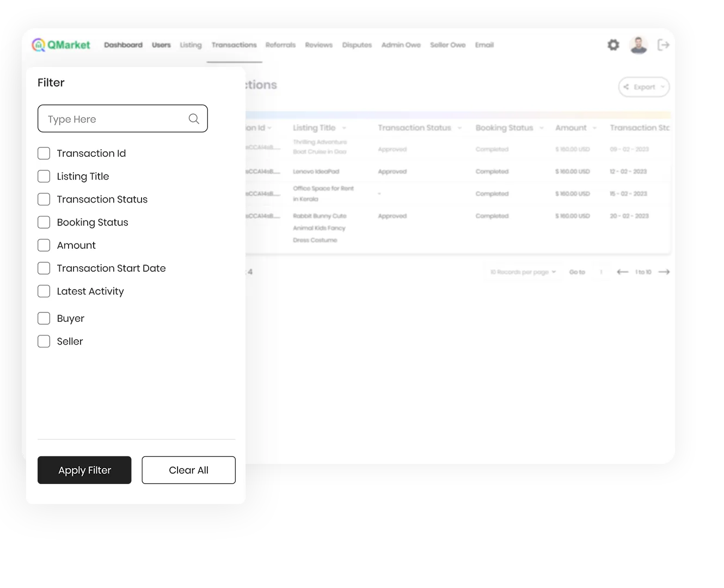Go to next page with right arrow

pos(664,272)
